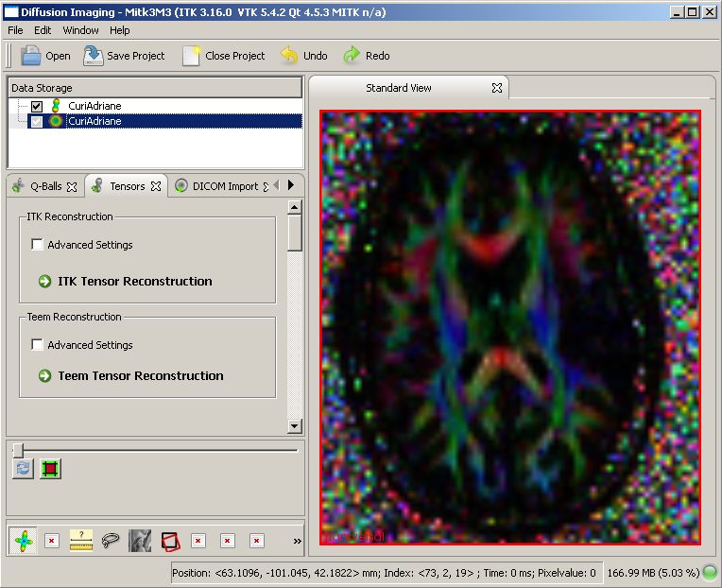The height and width of the screenshot is (588, 722).
Task: Select the lasso segmentation icon
Action: pyautogui.click(x=111, y=541)
